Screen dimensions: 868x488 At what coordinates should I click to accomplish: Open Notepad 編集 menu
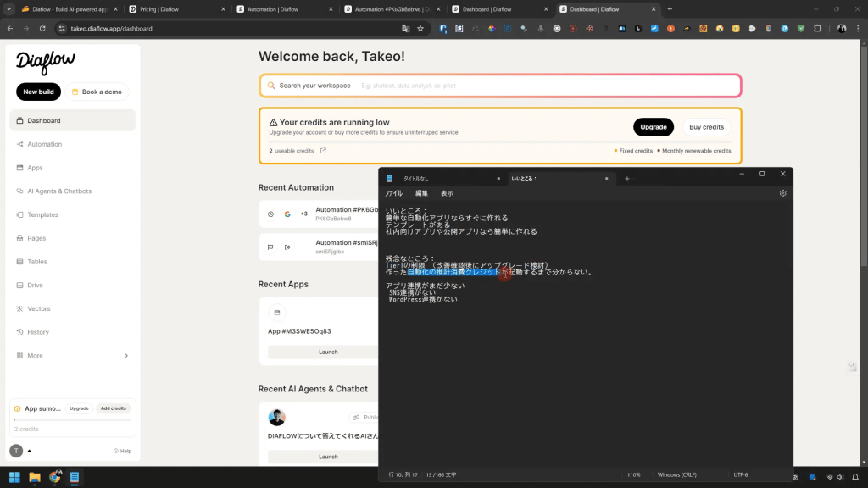point(422,193)
